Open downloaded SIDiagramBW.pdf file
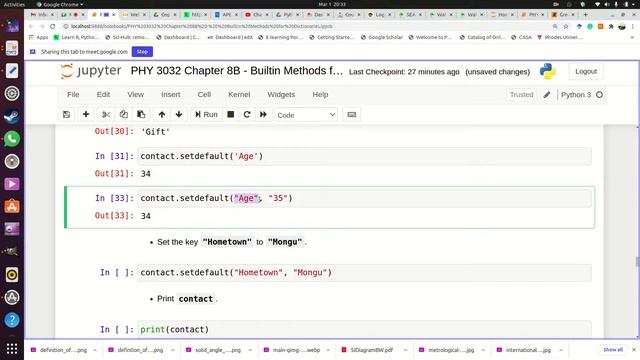The width and height of the screenshot is (640, 360). pyautogui.click(x=368, y=350)
